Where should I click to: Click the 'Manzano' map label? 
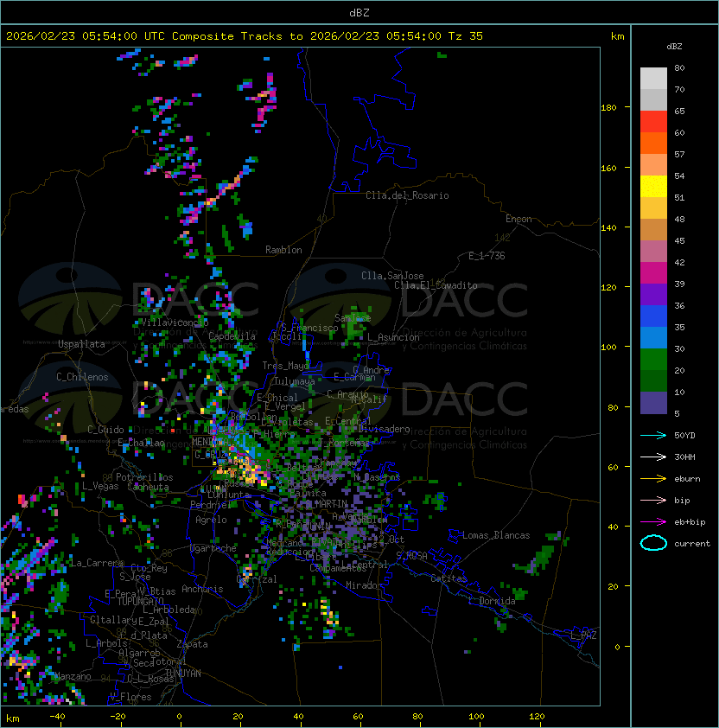click(73, 676)
